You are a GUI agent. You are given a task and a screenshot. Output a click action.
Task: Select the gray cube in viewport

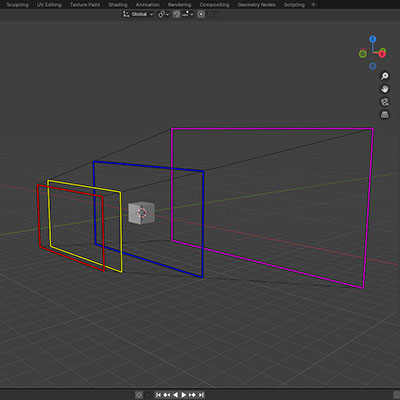click(142, 213)
